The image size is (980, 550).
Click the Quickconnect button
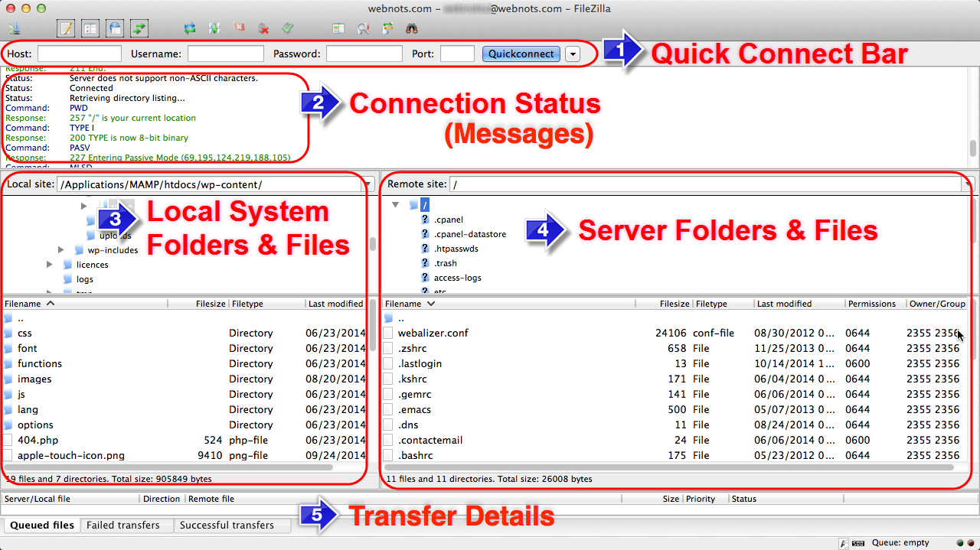(x=521, y=54)
